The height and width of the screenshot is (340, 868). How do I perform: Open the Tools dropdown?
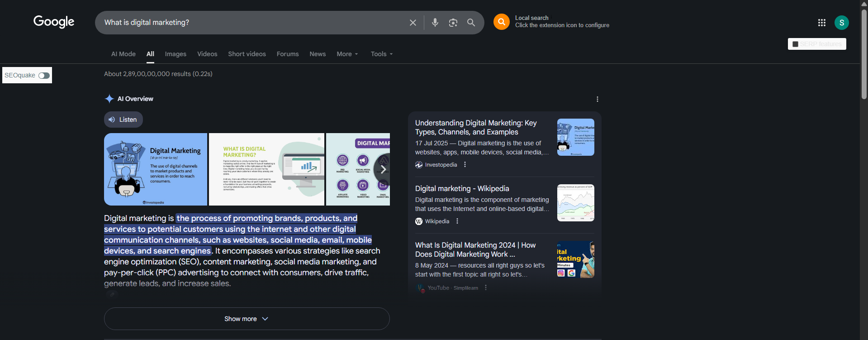tap(382, 54)
